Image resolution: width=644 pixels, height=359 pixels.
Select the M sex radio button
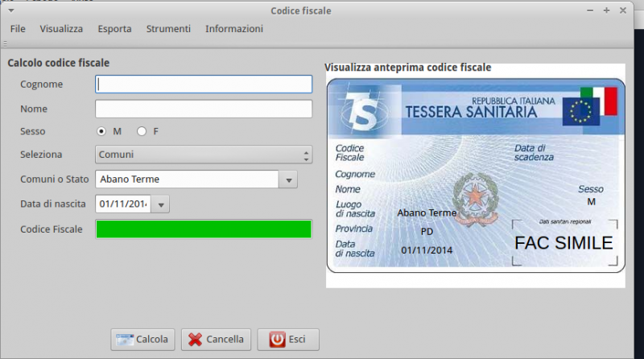click(x=101, y=131)
